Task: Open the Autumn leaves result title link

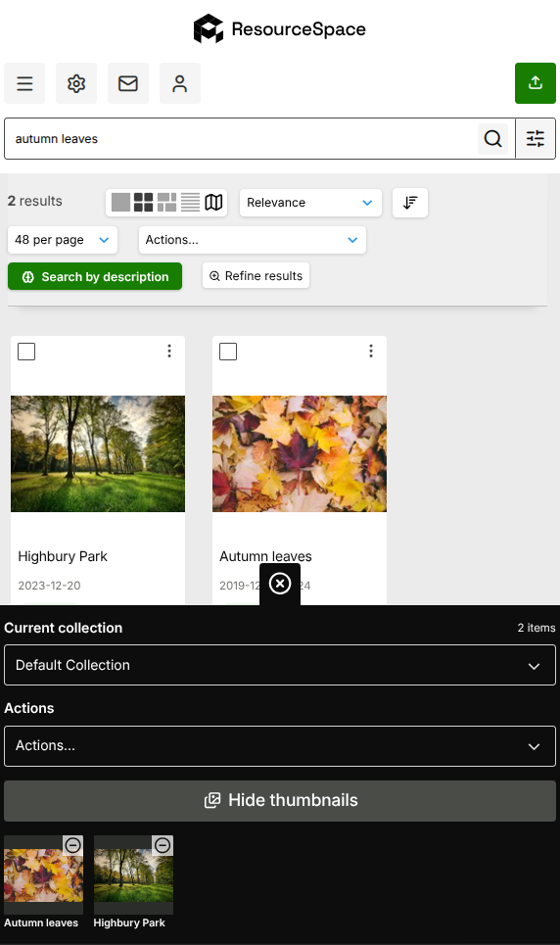Action: pos(266,556)
